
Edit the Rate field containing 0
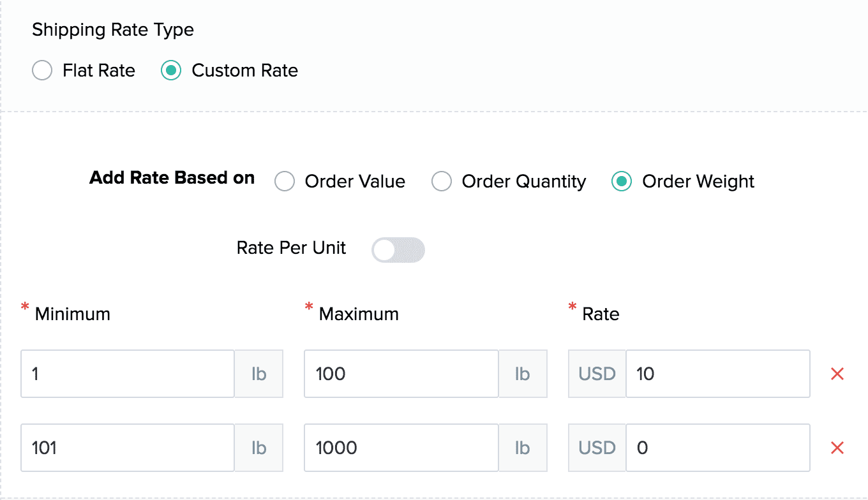(718, 448)
